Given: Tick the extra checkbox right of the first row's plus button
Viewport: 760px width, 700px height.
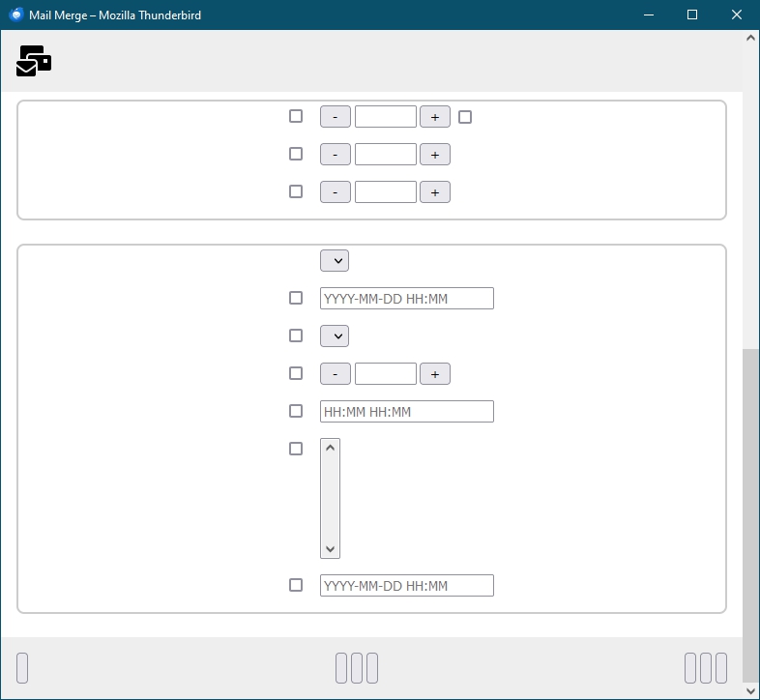Looking at the screenshot, I should (465, 117).
